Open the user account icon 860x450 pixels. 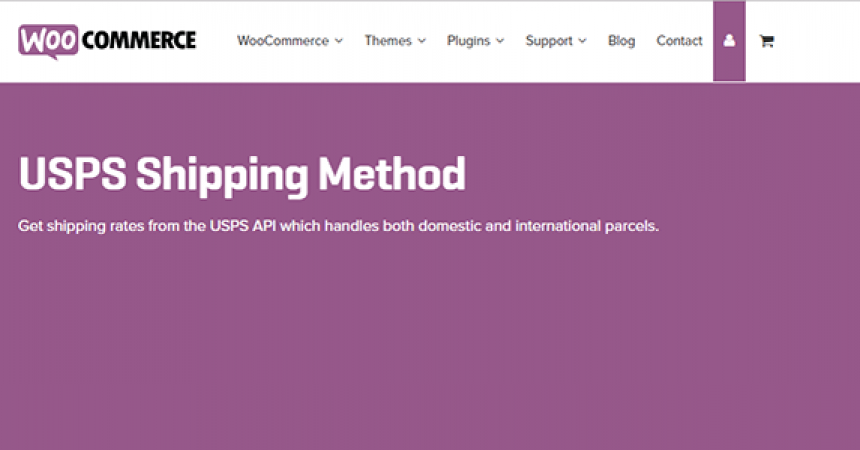click(x=729, y=41)
